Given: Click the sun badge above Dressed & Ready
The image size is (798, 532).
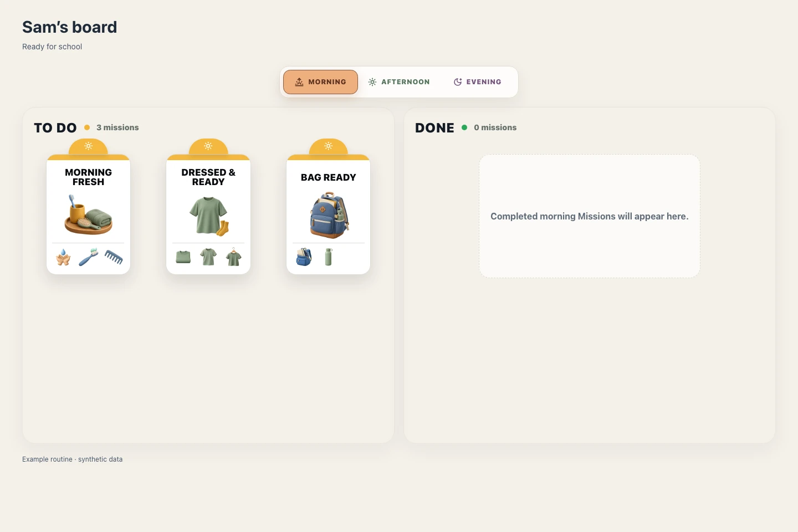Looking at the screenshot, I should pyautogui.click(x=208, y=146).
